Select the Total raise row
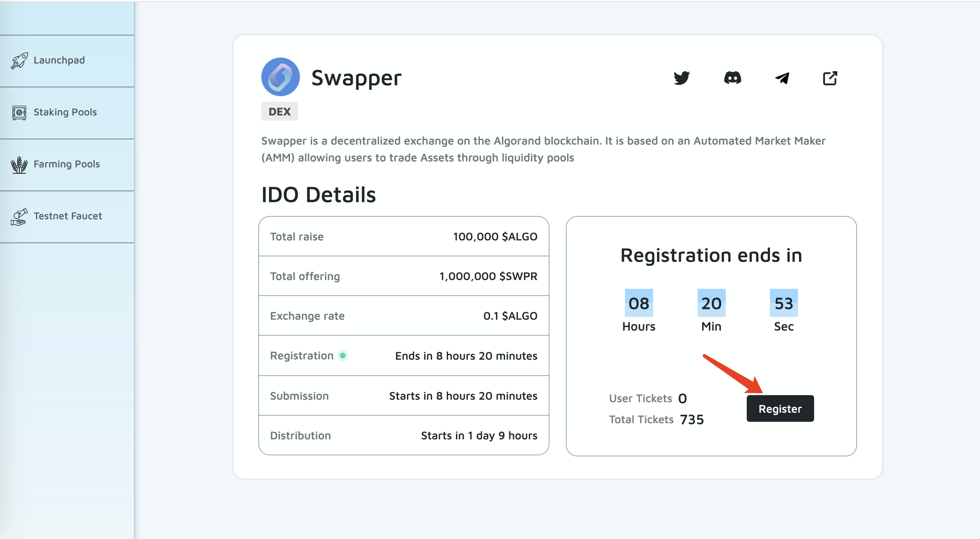 pyautogui.click(x=404, y=237)
